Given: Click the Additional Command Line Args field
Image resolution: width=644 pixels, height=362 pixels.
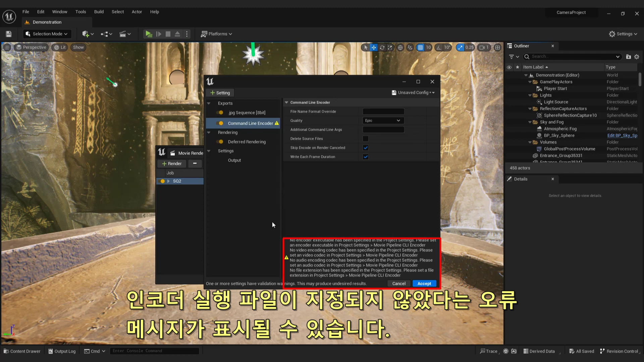Looking at the screenshot, I should tap(383, 129).
